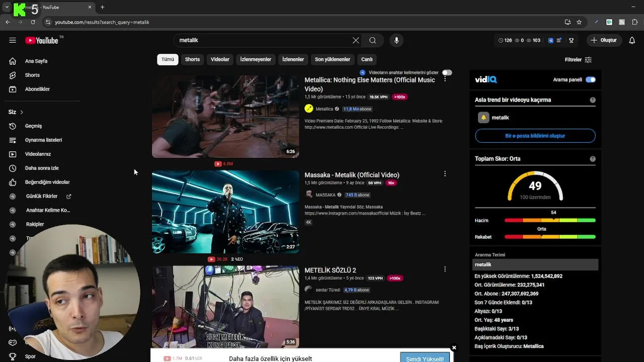Open Oynatma listeleri playlists
Screen dimensions: 644x362
click(x=43, y=140)
